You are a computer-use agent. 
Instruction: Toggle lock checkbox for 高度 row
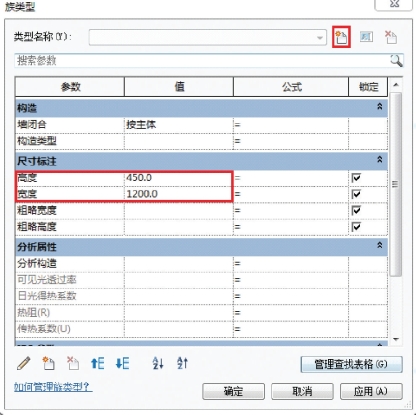(356, 178)
